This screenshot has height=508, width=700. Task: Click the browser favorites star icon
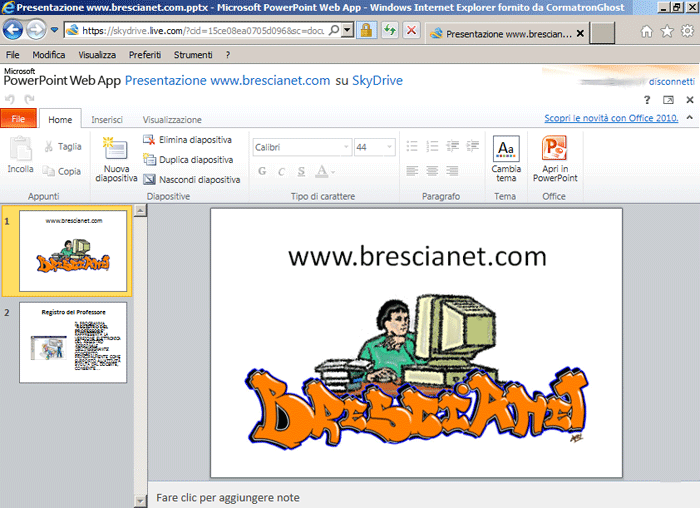click(667, 31)
